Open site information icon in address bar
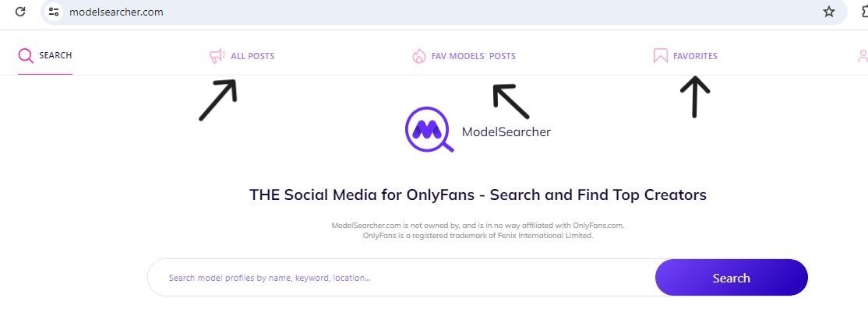The width and height of the screenshot is (868, 312). click(54, 12)
